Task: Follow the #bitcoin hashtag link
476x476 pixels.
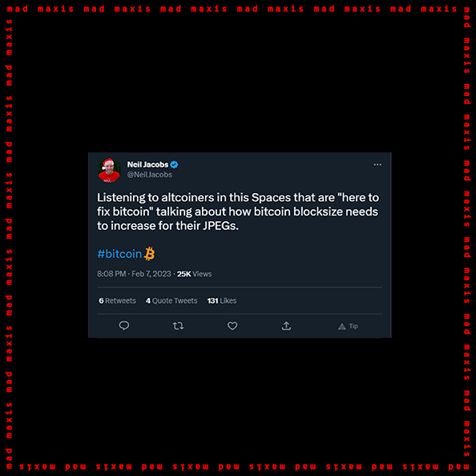Action: coord(119,254)
